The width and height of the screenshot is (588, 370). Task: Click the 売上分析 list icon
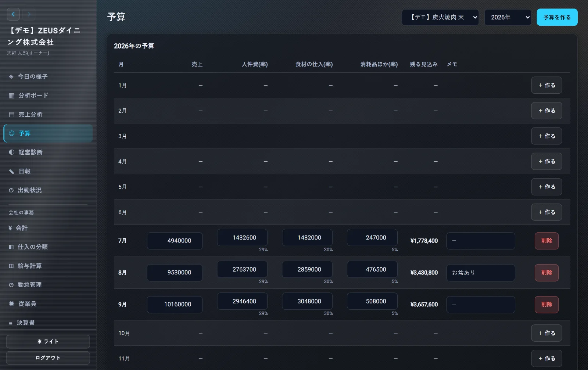(x=11, y=115)
